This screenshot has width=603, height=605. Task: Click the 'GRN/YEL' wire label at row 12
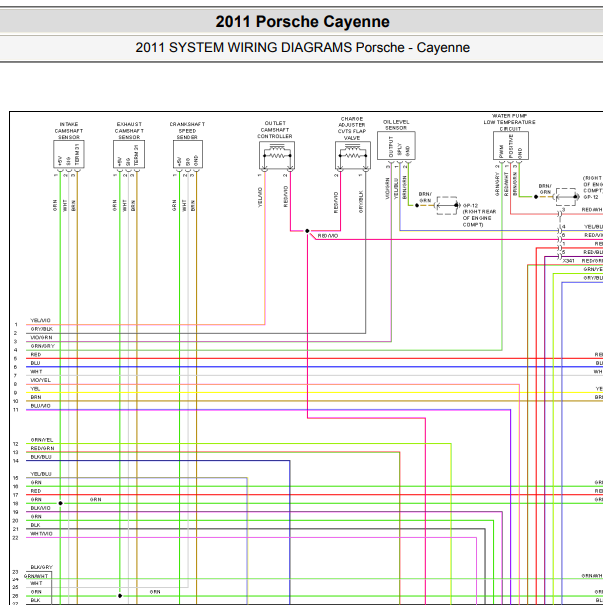point(42,440)
